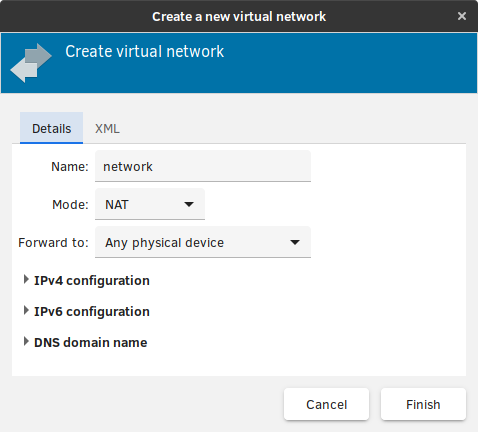Click the Forward to dropdown arrow icon

pos(295,242)
